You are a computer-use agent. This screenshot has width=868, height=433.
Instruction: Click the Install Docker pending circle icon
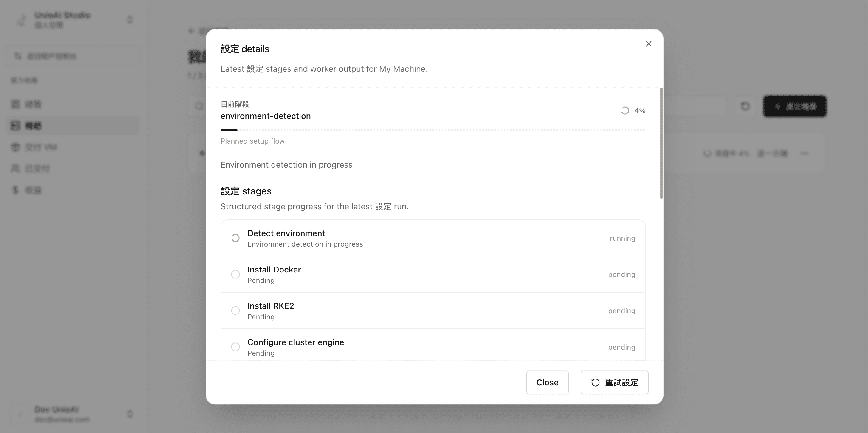[235, 274]
